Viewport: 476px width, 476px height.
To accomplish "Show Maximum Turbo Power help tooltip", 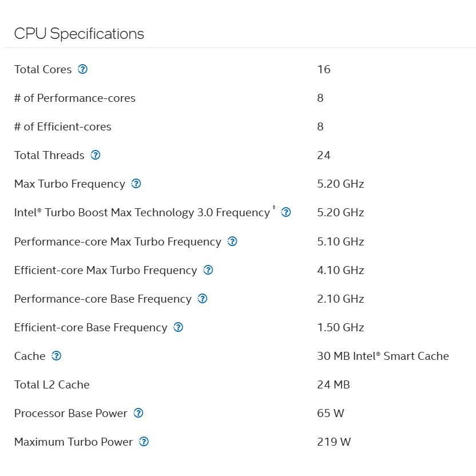I will coord(144,442).
